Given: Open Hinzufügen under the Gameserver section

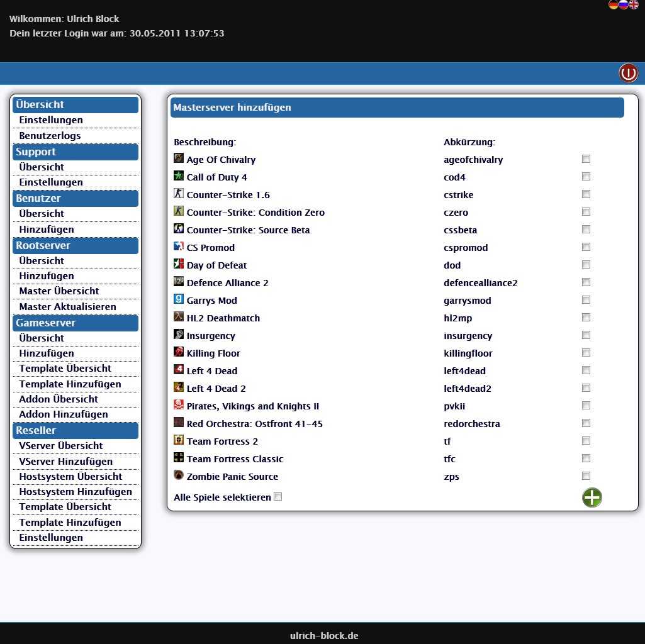Looking at the screenshot, I should coord(47,353).
